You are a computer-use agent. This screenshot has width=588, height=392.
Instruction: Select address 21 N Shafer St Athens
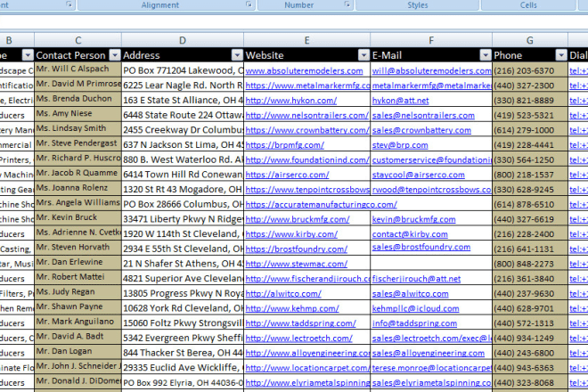coord(183,264)
